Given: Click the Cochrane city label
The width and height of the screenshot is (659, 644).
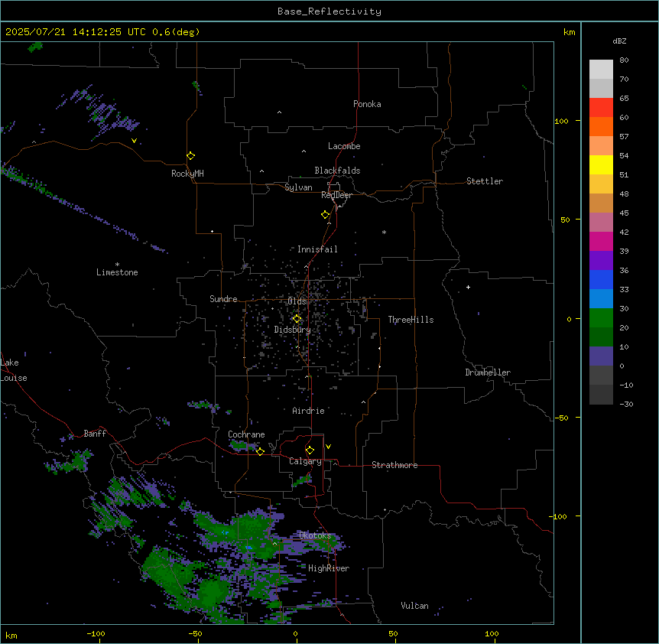Looking at the screenshot, I should [246, 434].
